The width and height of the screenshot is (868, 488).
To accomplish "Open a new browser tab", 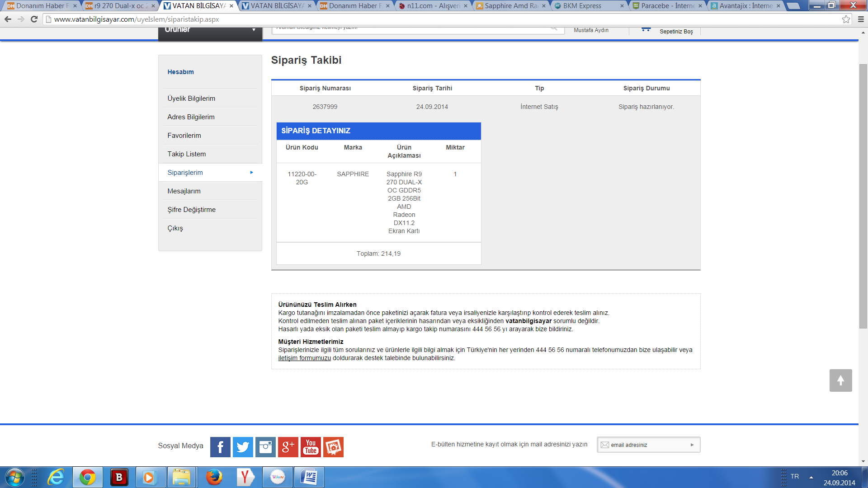I will (793, 6).
